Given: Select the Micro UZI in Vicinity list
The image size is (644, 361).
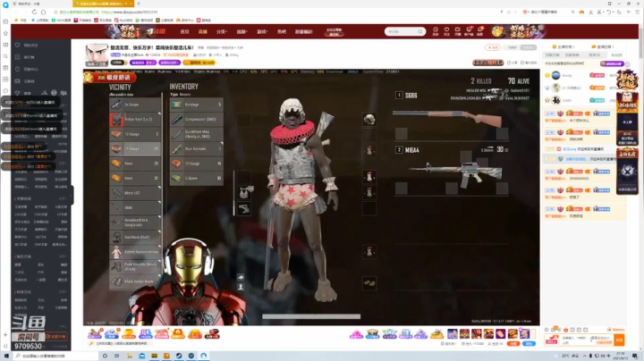Looking at the screenshot, I should [135, 193].
